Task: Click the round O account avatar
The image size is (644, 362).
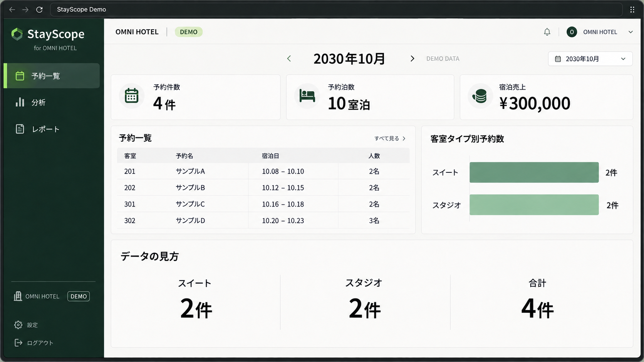Action: [572, 32]
